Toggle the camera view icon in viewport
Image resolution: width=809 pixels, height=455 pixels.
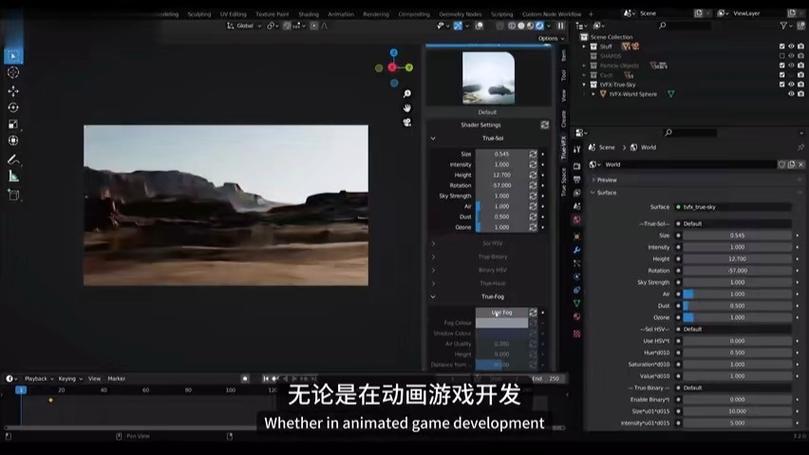pyautogui.click(x=407, y=122)
